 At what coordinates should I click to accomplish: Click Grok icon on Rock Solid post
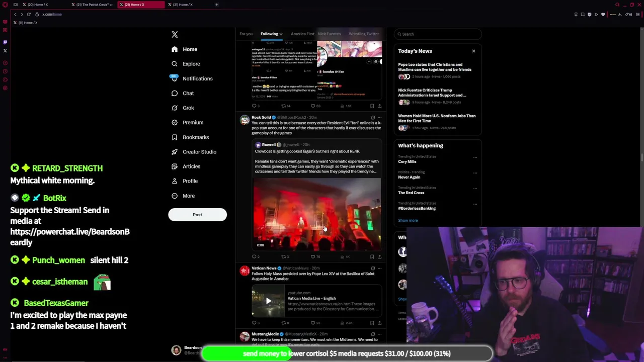[373, 117]
